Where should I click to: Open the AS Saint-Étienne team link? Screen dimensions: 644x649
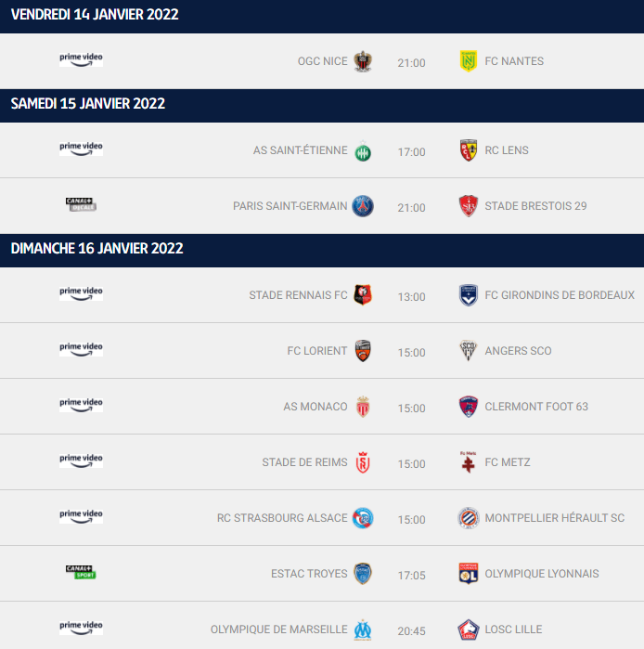pyautogui.click(x=300, y=150)
